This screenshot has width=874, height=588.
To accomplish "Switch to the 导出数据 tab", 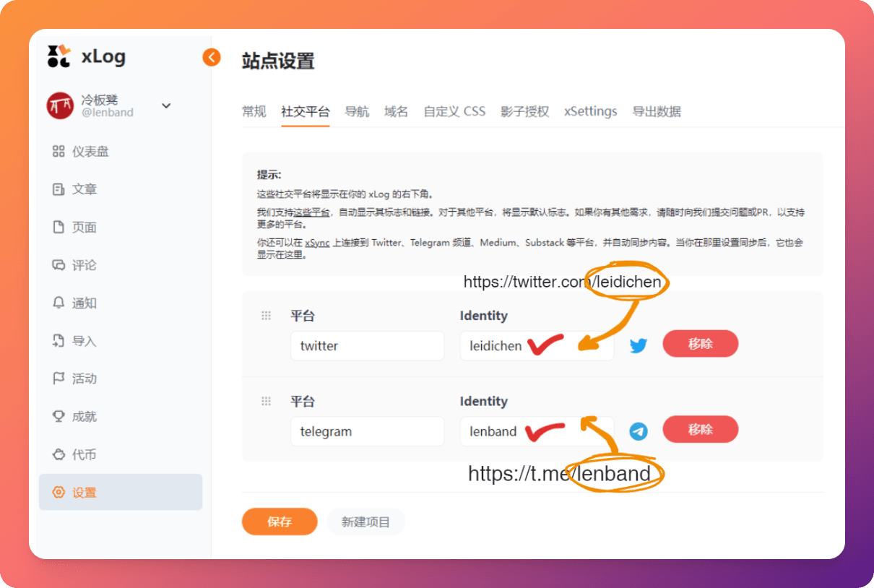I will pyautogui.click(x=657, y=112).
